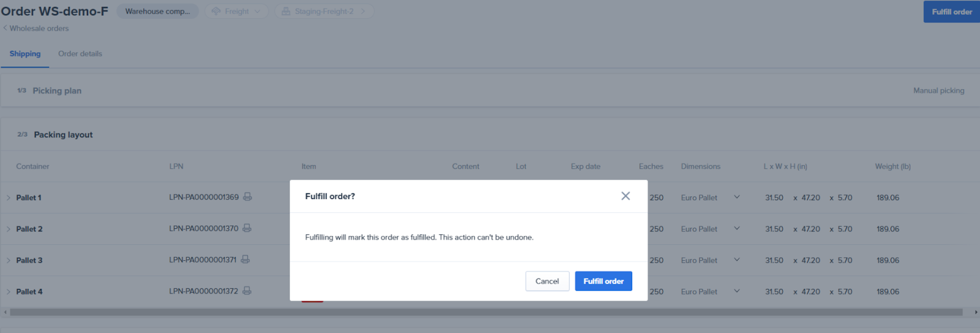This screenshot has height=333, width=980.
Task: Open Euro Pallet dropdown for Pallet 1
Action: [736, 197]
